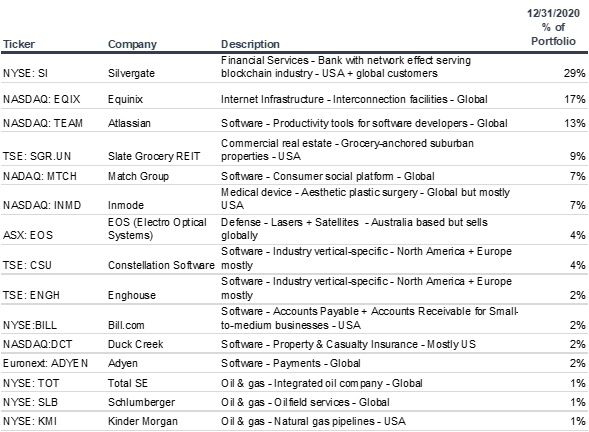Click the Schlumberger company name
The height and width of the screenshot is (432, 589).
(x=141, y=402)
